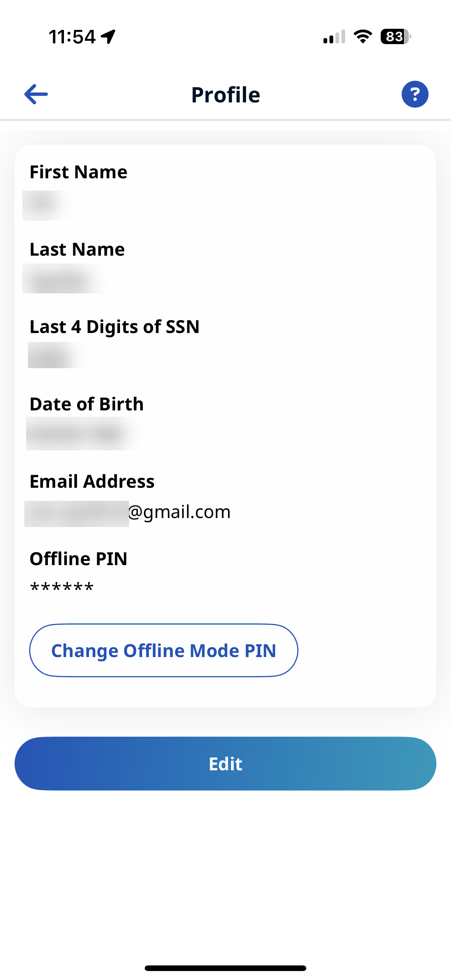Tap the Last 4 Digits of SSN label
Viewport: 451px width, 980px height.
point(114,327)
